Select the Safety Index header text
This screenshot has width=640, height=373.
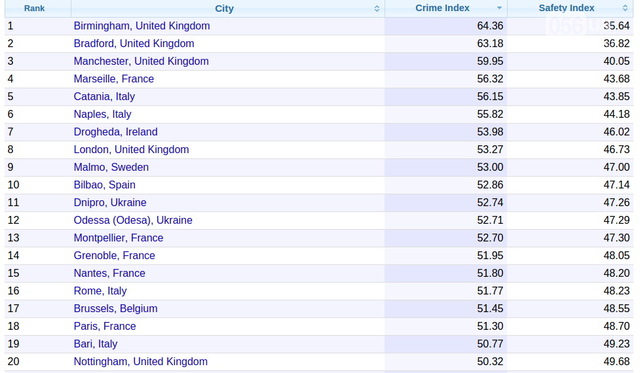click(x=567, y=8)
